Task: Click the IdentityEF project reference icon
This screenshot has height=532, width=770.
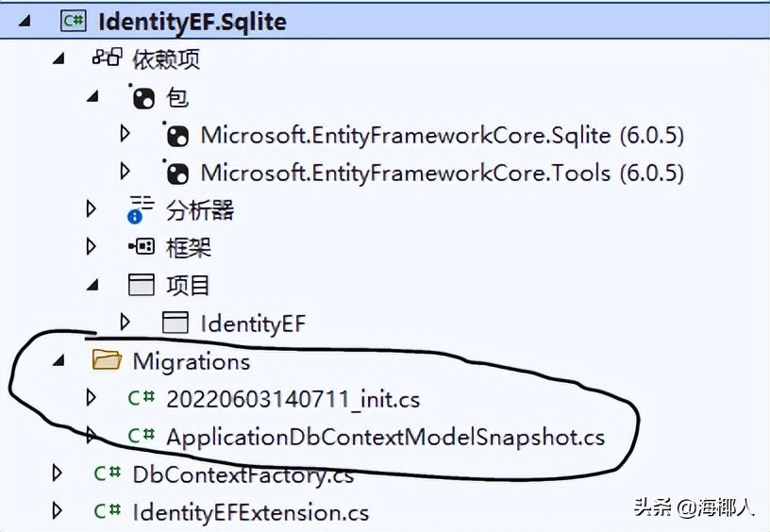Action: pyautogui.click(x=176, y=323)
